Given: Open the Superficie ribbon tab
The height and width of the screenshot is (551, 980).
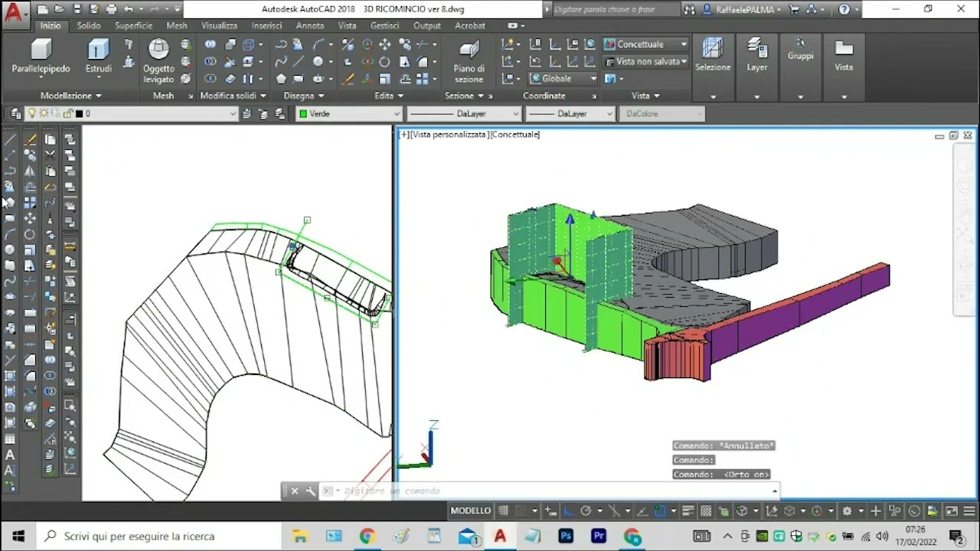Looking at the screenshot, I should (133, 25).
